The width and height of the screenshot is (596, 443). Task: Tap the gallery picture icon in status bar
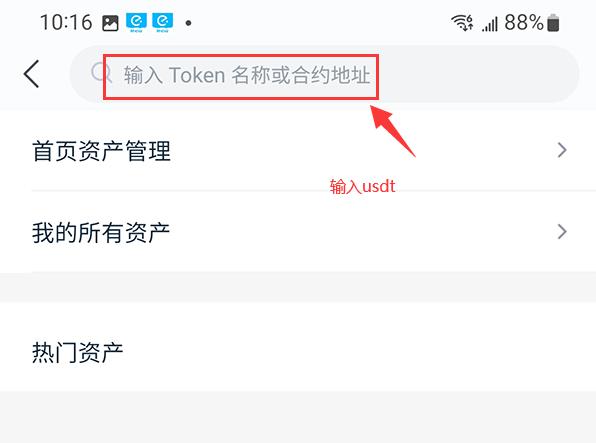coord(110,23)
